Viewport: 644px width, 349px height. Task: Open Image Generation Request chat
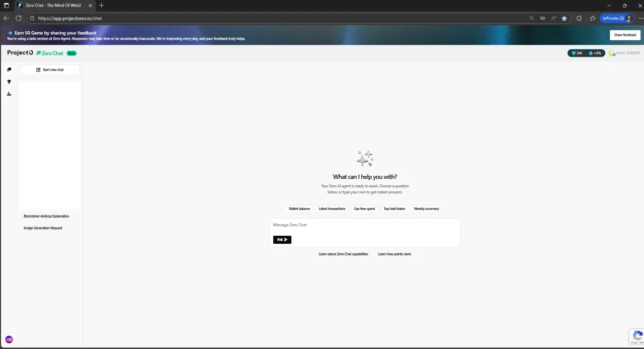(43, 228)
